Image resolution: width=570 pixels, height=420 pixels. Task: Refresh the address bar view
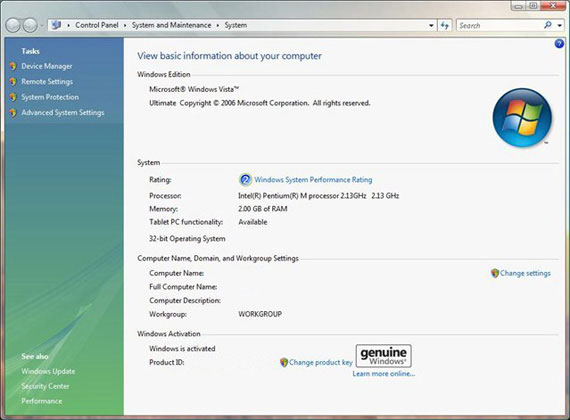click(445, 25)
